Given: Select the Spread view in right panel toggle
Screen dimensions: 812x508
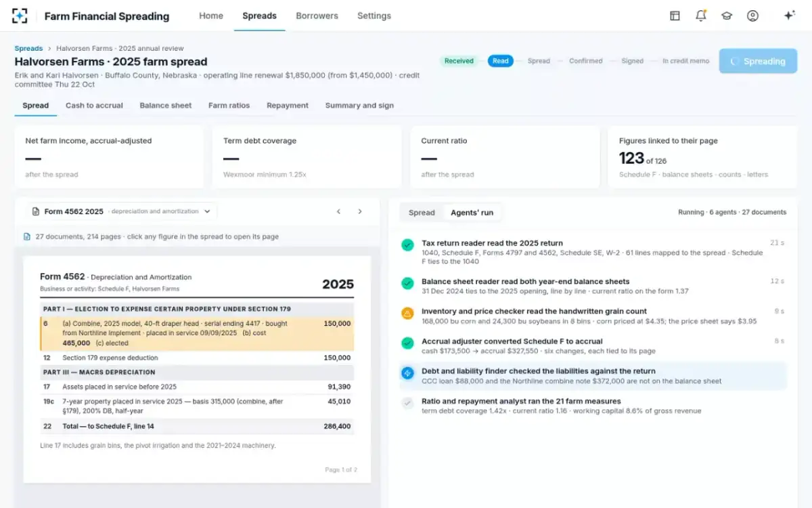Looking at the screenshot, I should tap(422, 213).
